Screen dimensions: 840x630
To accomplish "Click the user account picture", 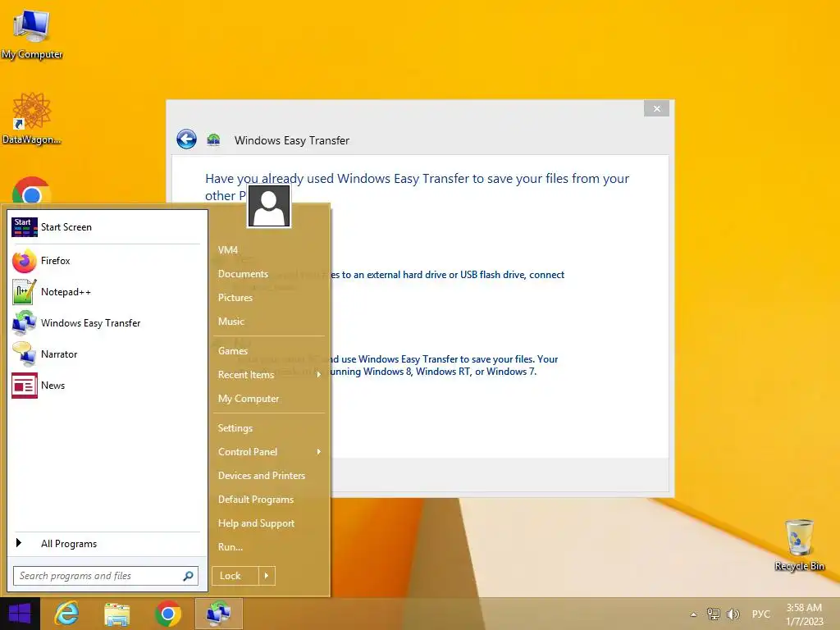I will 269,206.
